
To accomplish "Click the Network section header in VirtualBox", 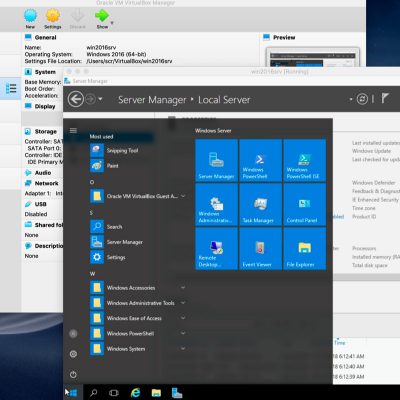I will (46, 183).
